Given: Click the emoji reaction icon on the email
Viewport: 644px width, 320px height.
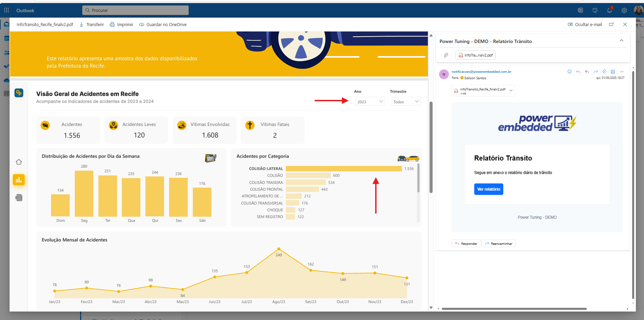Looking at the screenshot, I should [x=570, y=71].
